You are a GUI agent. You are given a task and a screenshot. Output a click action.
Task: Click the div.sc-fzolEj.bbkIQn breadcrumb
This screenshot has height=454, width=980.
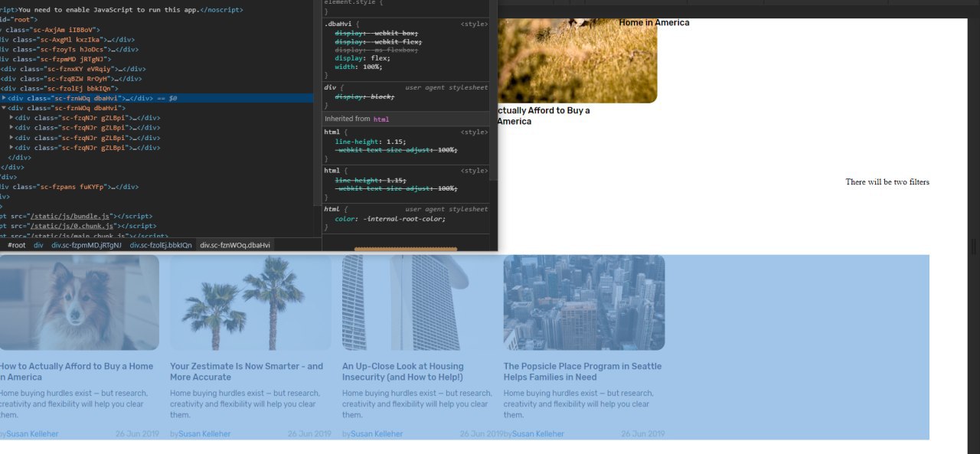pos(161,245)
